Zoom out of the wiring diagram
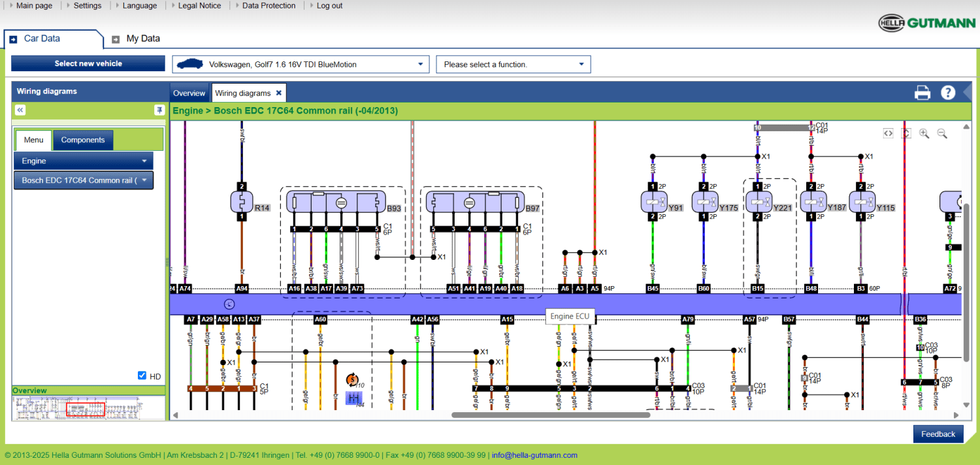 (942, 133)
